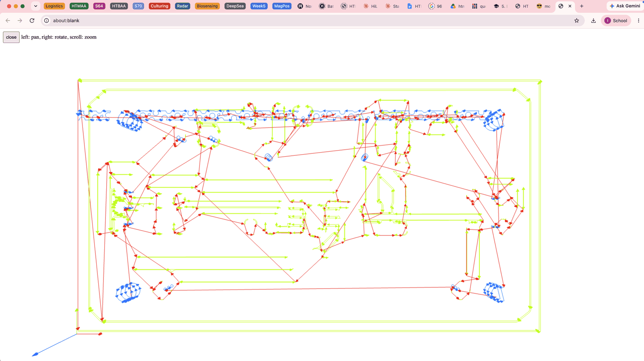Open the S64 tab group

[x=99, y=6]
